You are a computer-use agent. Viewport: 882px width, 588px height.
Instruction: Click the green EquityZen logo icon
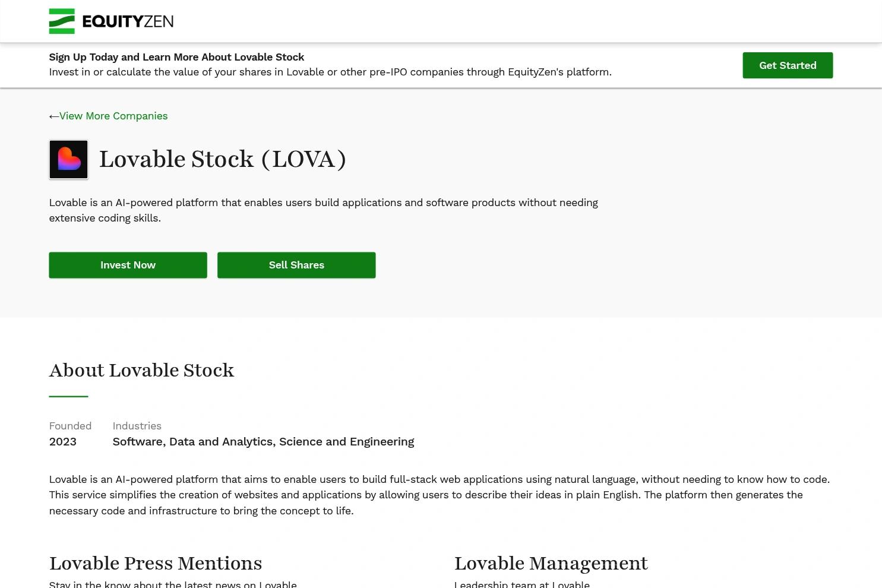point(62,21)
